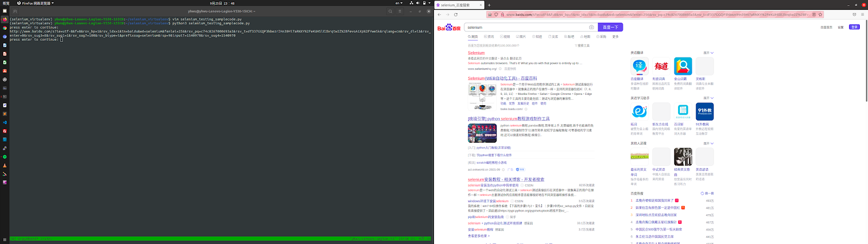868x244 pixels.
Task: Select the 文库 search tab
Action: pos(553,37)
